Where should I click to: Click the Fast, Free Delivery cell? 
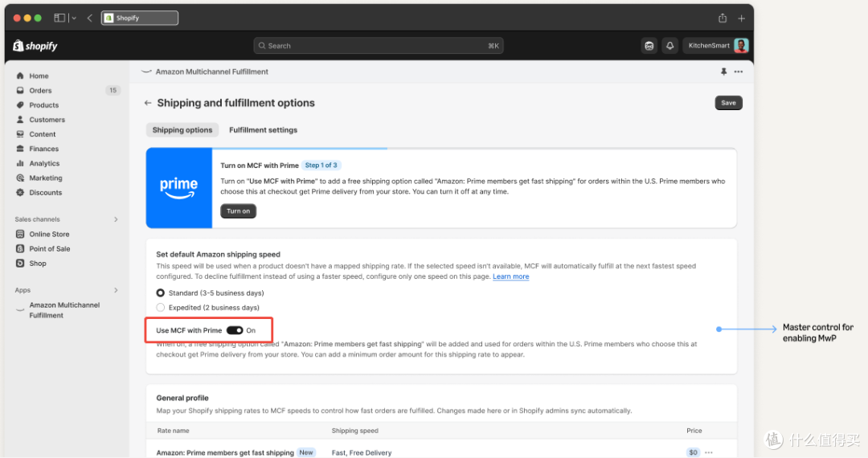[x=362, y=452]
